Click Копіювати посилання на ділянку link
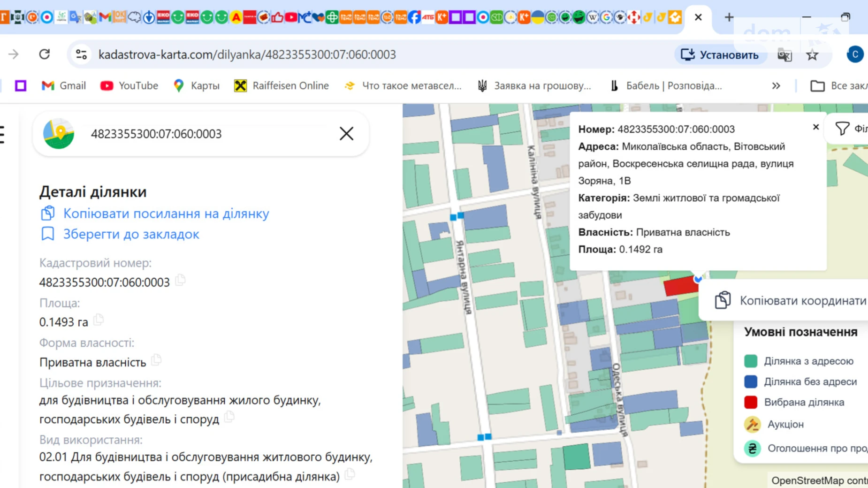 (x=166, y=213)
